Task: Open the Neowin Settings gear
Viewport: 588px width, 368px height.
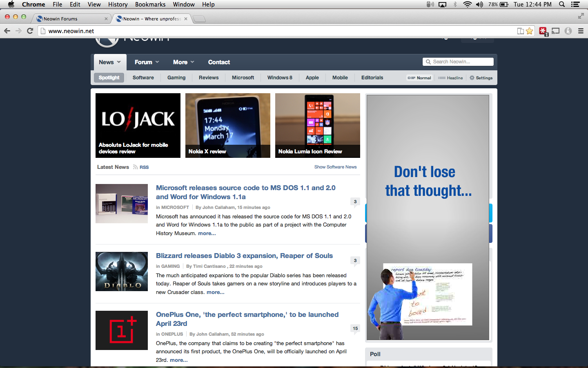Action: click(481, 77)
